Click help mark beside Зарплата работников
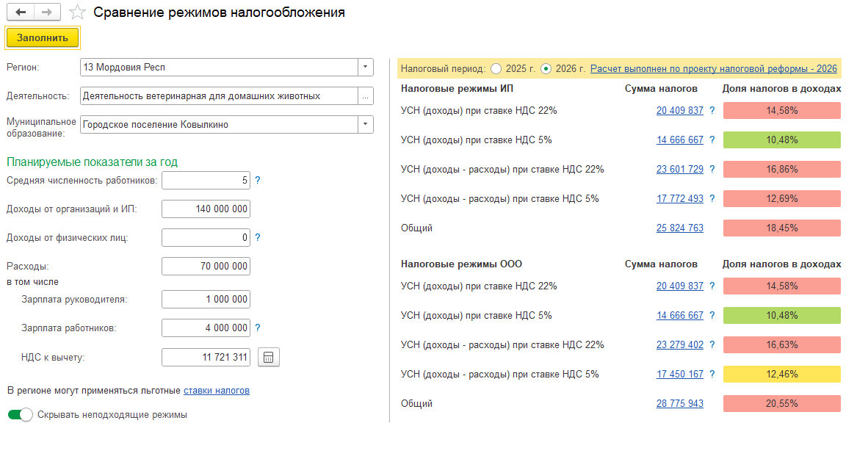This screenshot has height=459, width=868. 258,328
